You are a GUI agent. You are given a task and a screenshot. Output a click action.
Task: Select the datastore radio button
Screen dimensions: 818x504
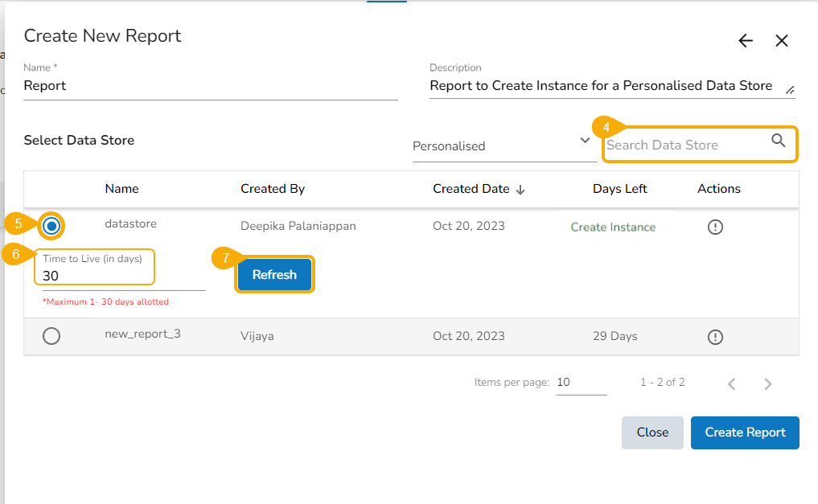coord(51,227)
